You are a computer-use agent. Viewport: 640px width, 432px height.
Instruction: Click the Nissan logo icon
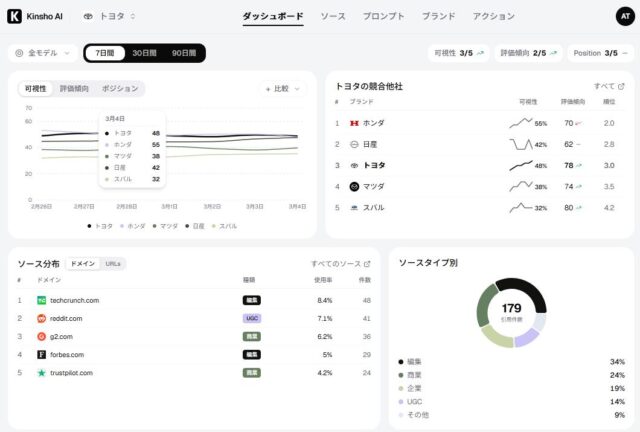click(x=354, y=144)
